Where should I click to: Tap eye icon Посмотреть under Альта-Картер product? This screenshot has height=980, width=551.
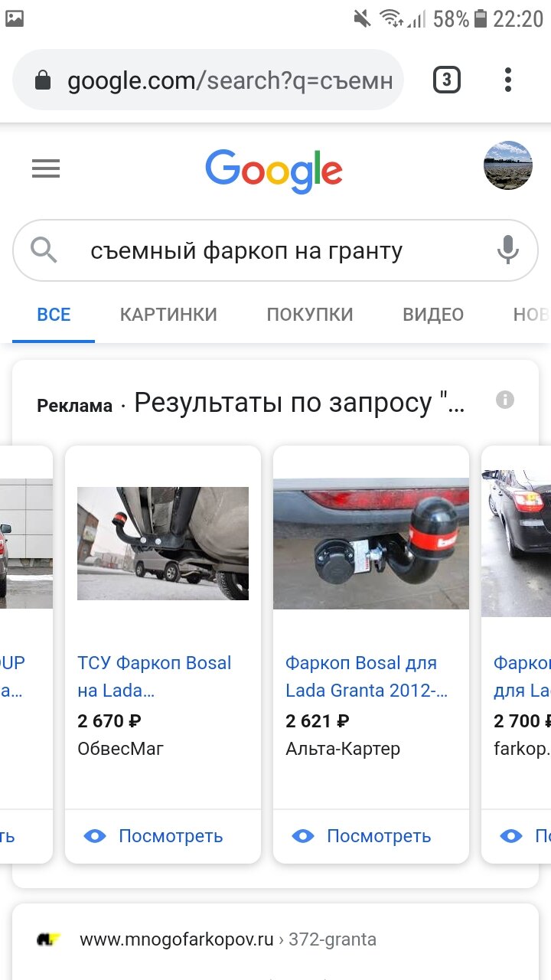click(302, 836)
